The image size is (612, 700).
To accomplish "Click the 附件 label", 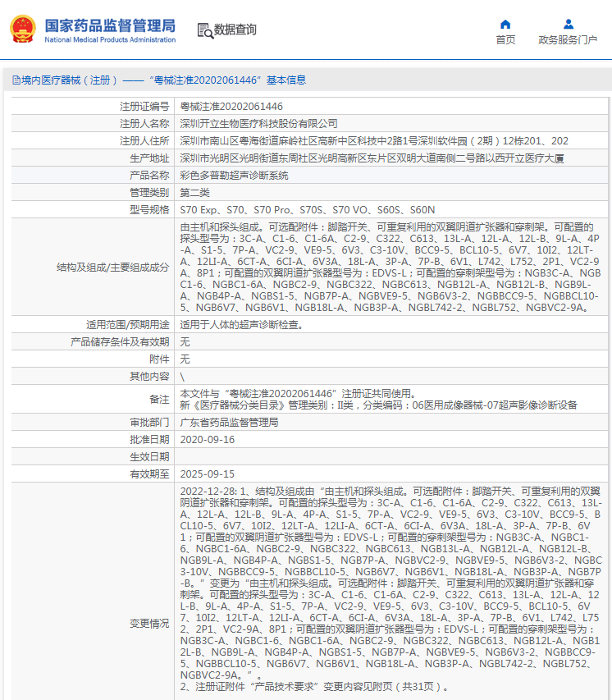I will pyautogui.click(x=159, y=359).
